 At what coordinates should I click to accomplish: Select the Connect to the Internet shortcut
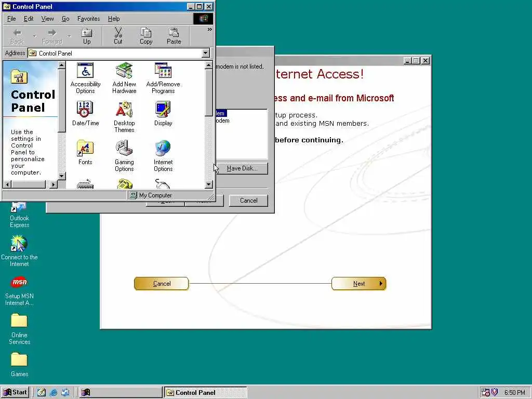pyautogui.click(x=19, y=251)
